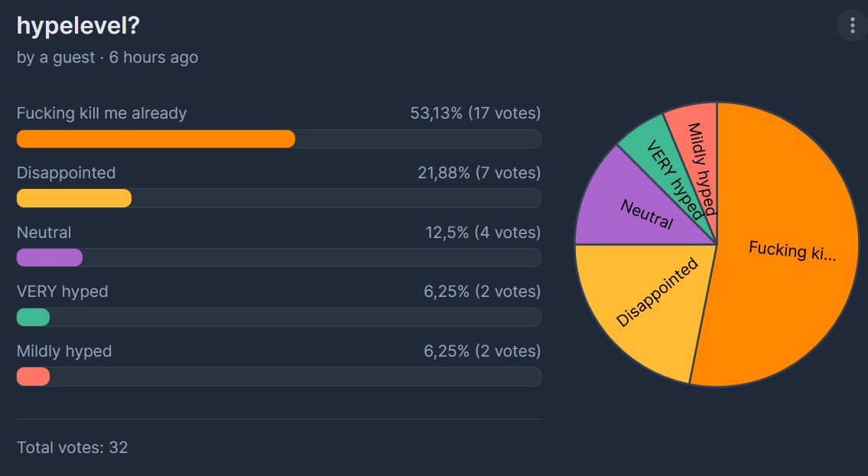Image resolution: width=868 pixels, height=476 pixels.
Task: Click the 'Disappointed' option label
Action: click(66, 173)
